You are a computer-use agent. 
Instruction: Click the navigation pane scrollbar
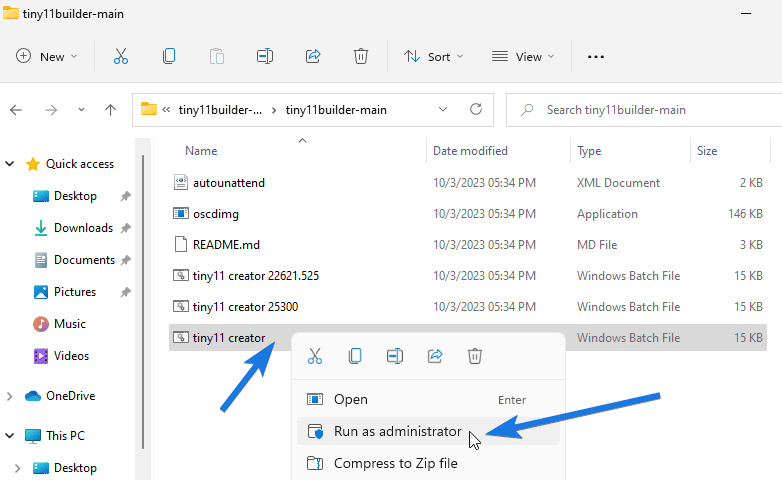tap(143, 301)
